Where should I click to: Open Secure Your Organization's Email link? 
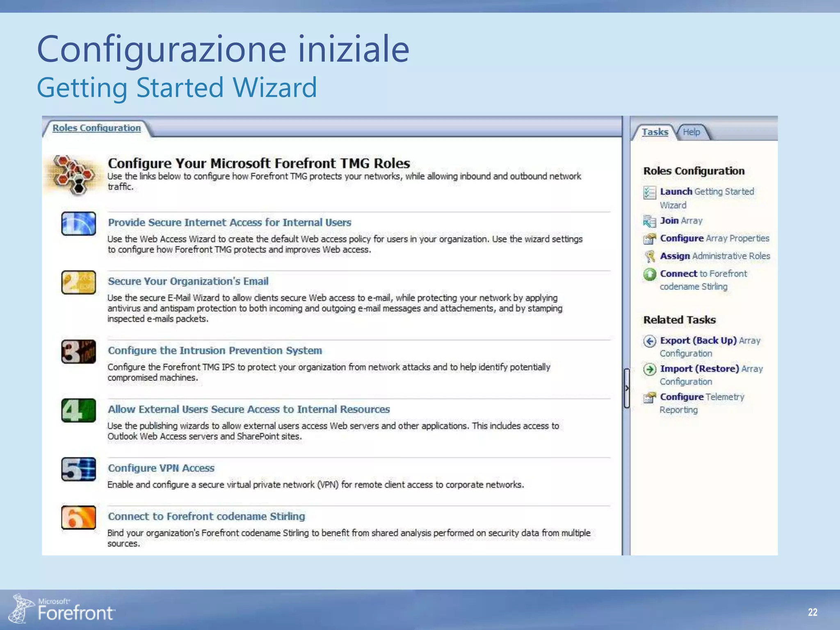[188, 281]
